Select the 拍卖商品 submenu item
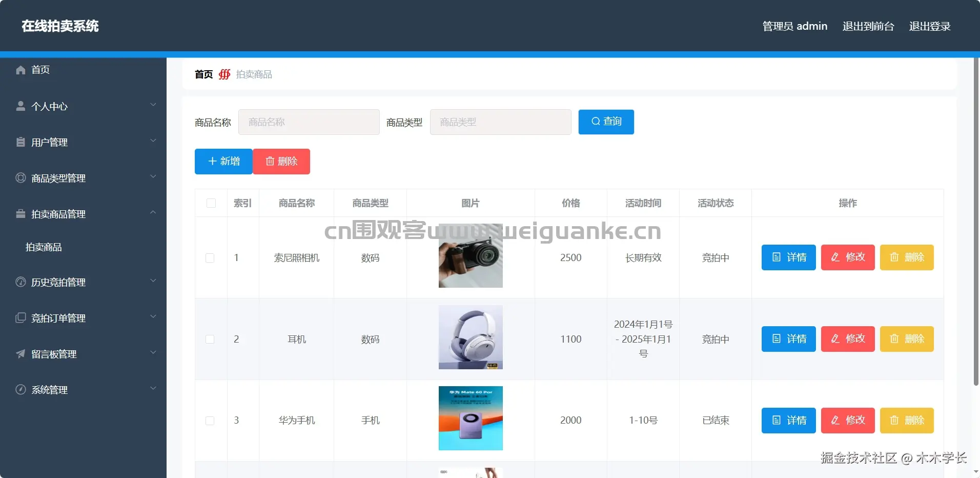 click(x=83, y=247)
